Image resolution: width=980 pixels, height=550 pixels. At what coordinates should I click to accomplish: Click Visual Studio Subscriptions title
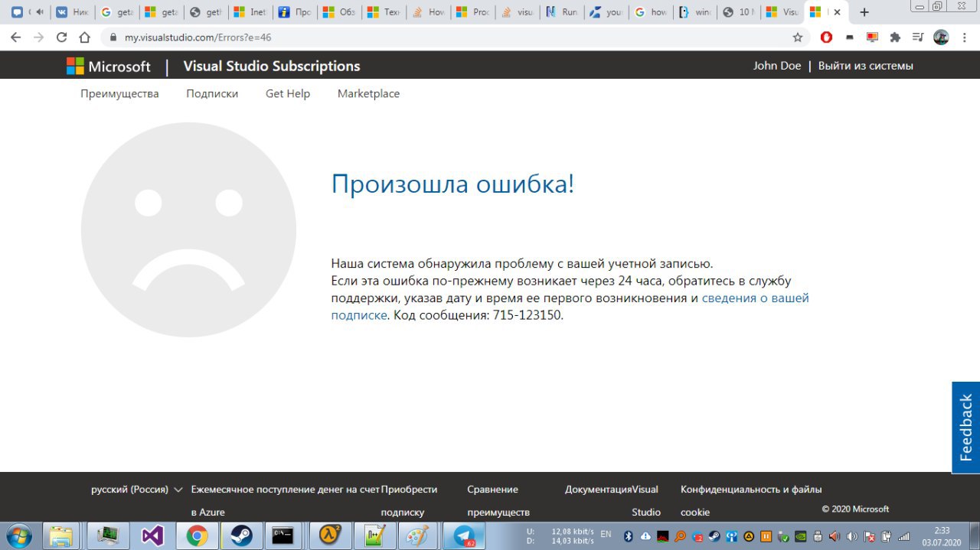(x=272, y=67)
